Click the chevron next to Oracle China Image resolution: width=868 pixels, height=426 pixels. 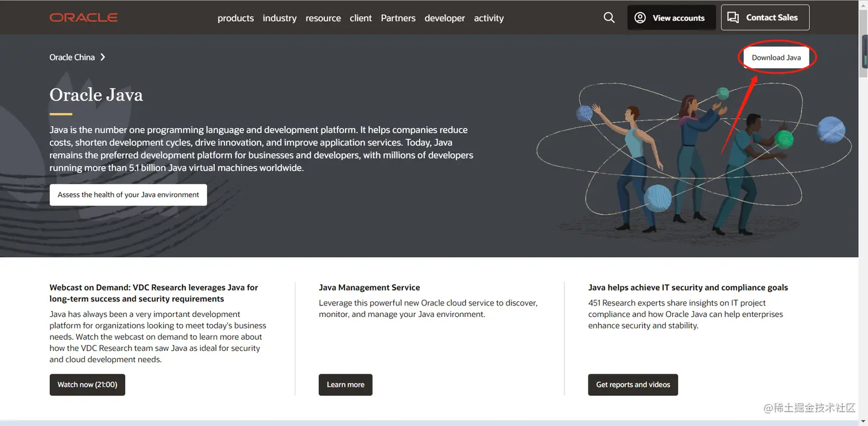tap(103, 57)
